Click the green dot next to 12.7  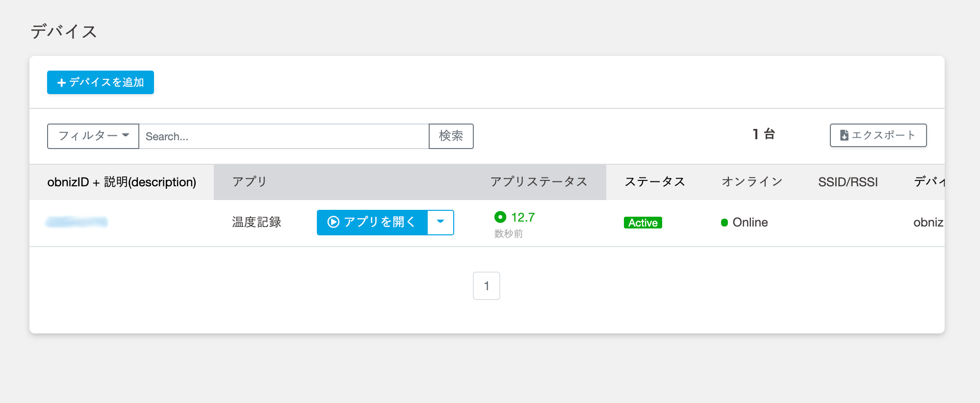500,217
